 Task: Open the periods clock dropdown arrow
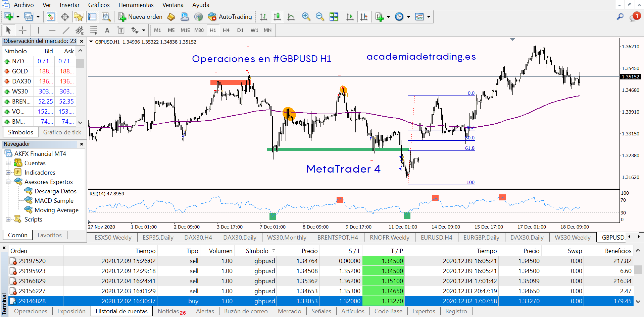[x=408, y=17]
